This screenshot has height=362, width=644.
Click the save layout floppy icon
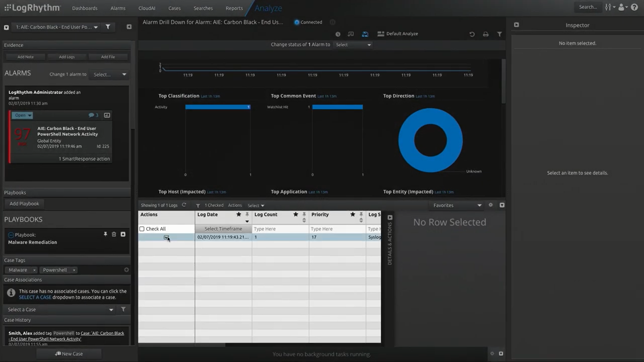[x=365, y=34]
